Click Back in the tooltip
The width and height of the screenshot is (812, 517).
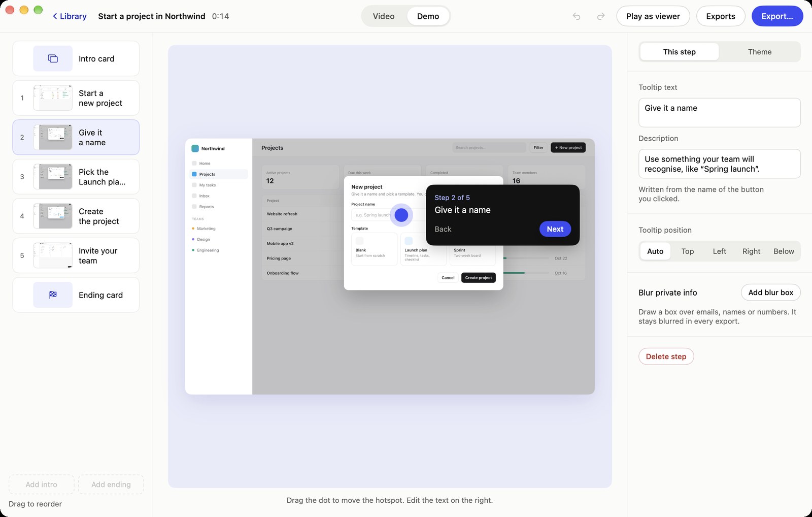point(443,229)
